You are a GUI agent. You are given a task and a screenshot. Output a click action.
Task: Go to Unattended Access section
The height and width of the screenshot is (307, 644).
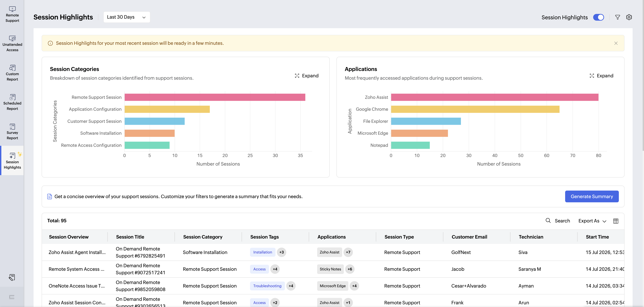click(x=12, y=44)
